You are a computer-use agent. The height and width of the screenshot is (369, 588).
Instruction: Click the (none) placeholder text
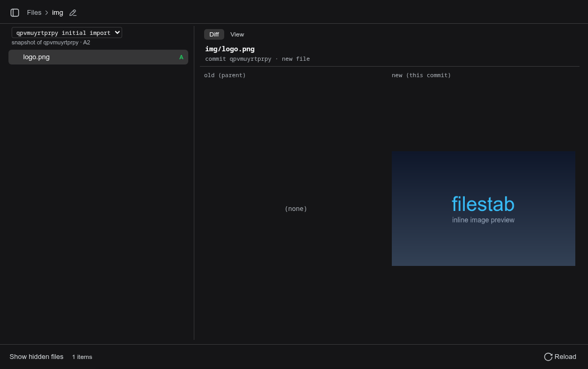coord(296,209)
